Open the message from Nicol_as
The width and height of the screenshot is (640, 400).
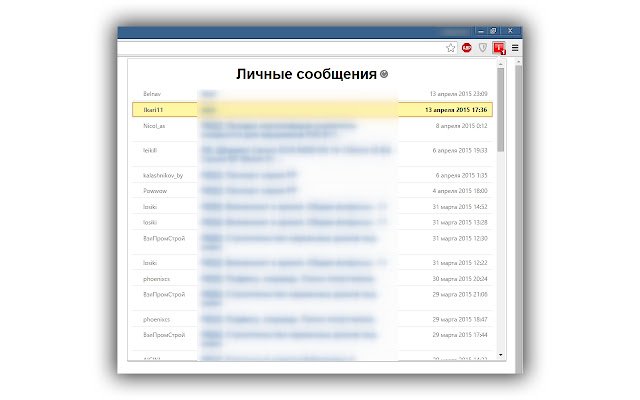tap(312, 130)
